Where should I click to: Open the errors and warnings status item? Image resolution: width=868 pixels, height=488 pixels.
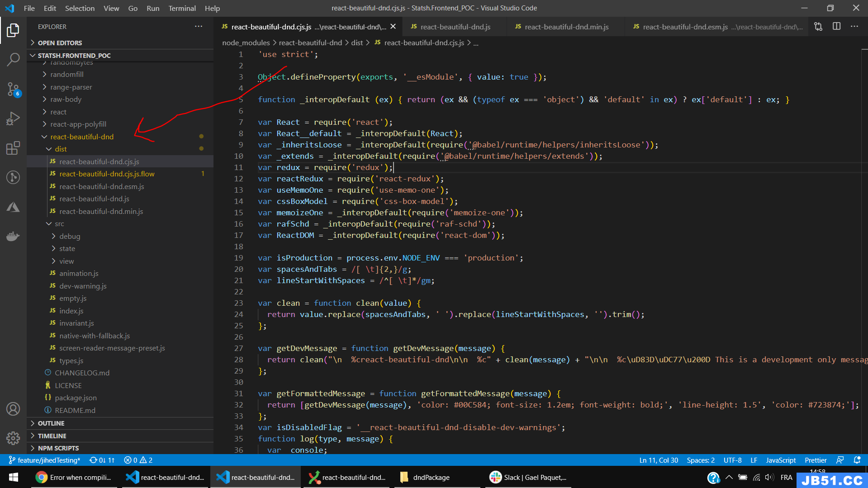(138, 460)
